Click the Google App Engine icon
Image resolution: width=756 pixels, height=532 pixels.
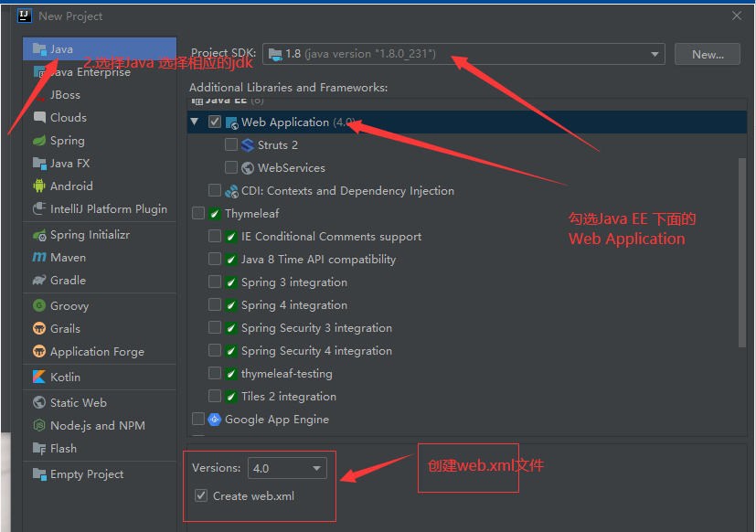click(215, 420)
